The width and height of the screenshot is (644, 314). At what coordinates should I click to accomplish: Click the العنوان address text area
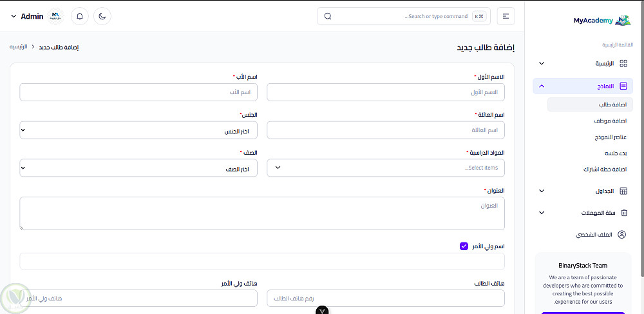coord(262,213)
